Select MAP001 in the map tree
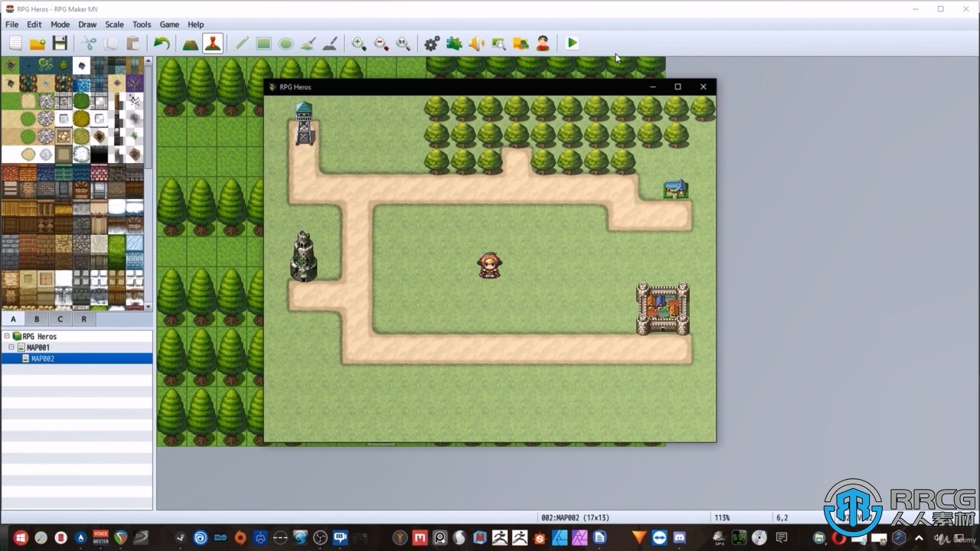This screenshot has width=980, height=551. tap(38, 347)
